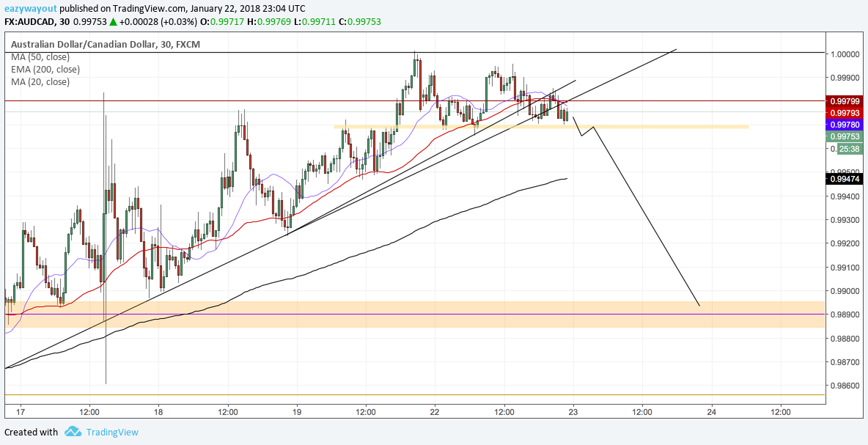
Task: Select the MA (20, close) indicator label
Action: pos(40,82)
